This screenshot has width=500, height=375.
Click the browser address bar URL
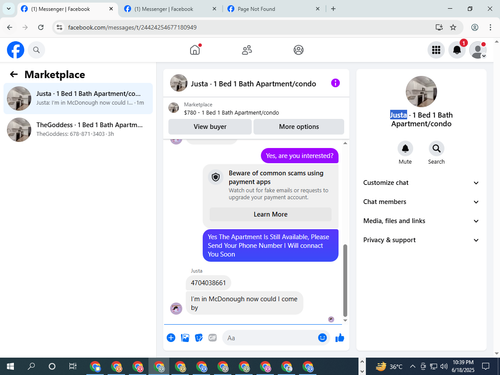132,27
